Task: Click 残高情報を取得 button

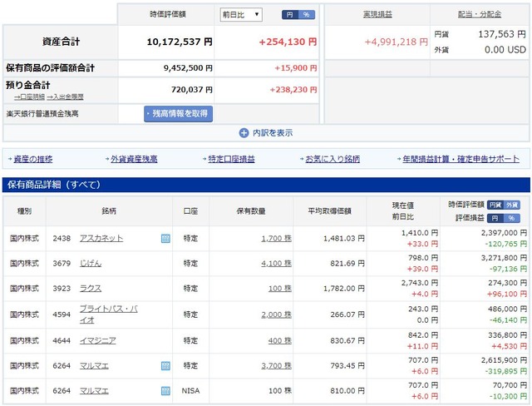Action: pyautogui.click(x=178, y=113)
